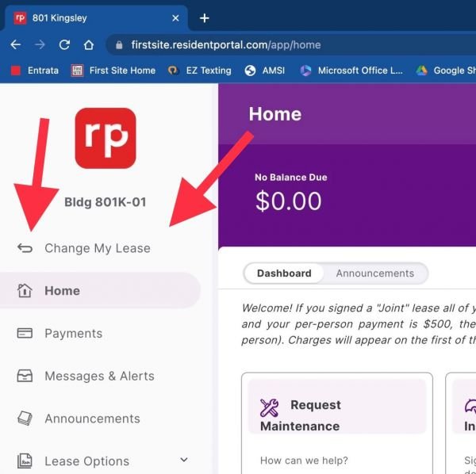The width and height of the screenshot is (476, 474).
Task: Reload the page with refresh icon
Action: tap(64, 45)
